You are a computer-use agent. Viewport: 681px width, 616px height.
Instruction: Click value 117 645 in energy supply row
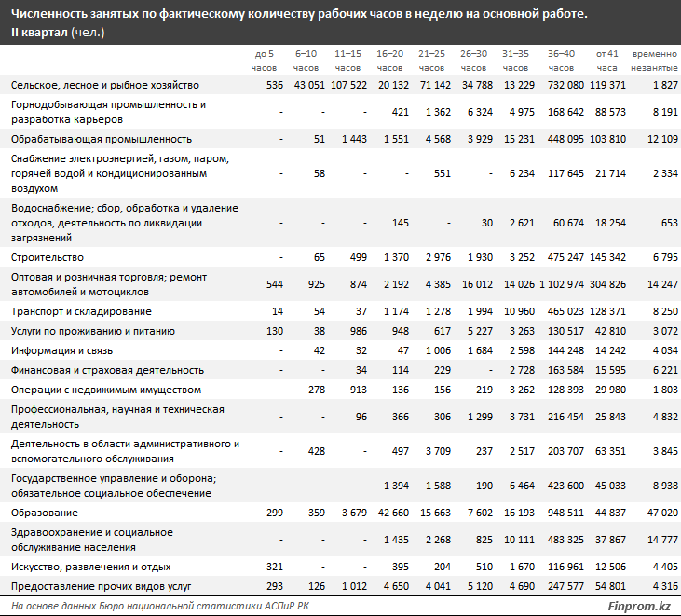565,173
